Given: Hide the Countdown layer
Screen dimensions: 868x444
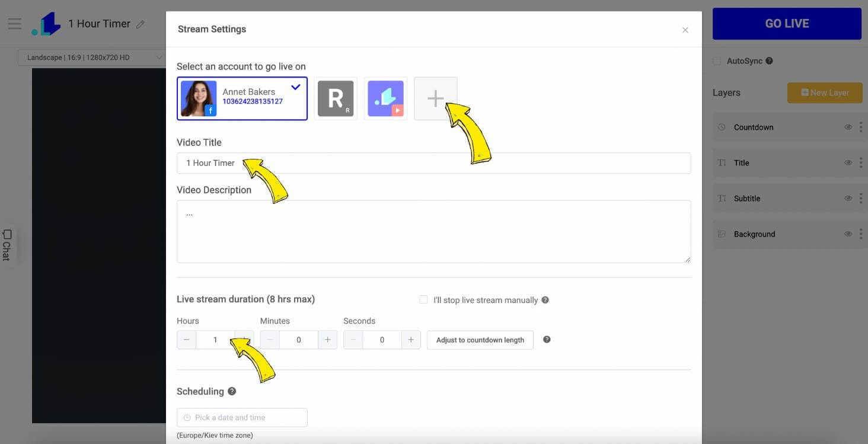Looking at the screenshot, I should click(848, 127).
